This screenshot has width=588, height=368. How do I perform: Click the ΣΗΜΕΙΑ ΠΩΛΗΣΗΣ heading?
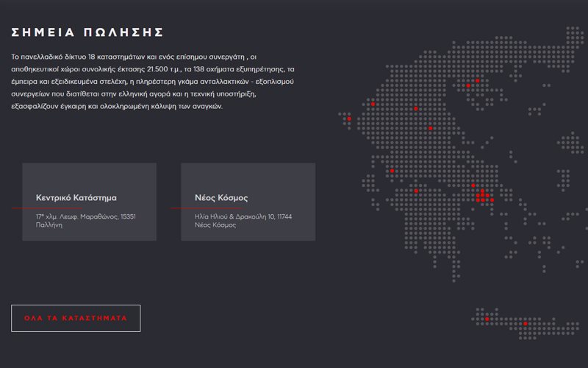(x=87, y=32)
